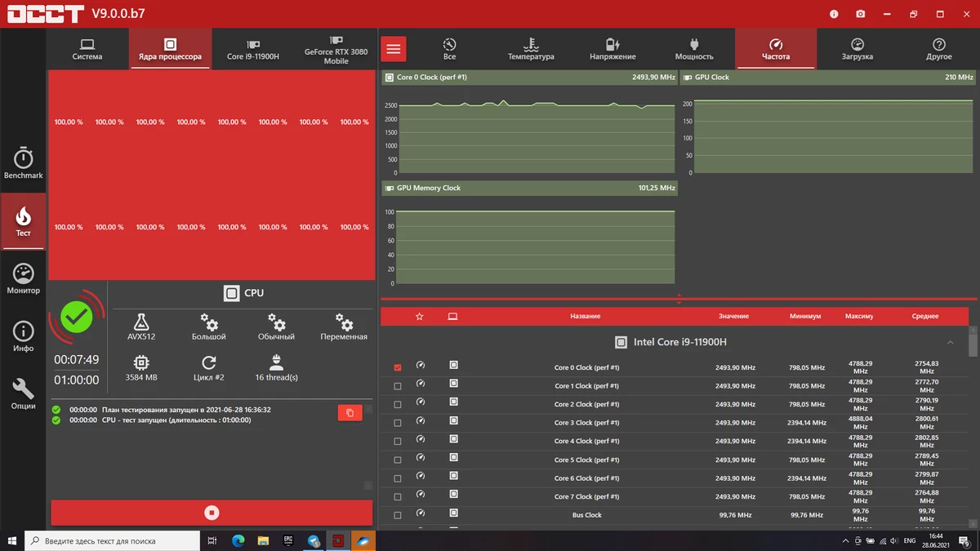Viewport: 980px width, 551px height.
Task: Click the info icon in the title bar
Action: click(x=834, y=14)
